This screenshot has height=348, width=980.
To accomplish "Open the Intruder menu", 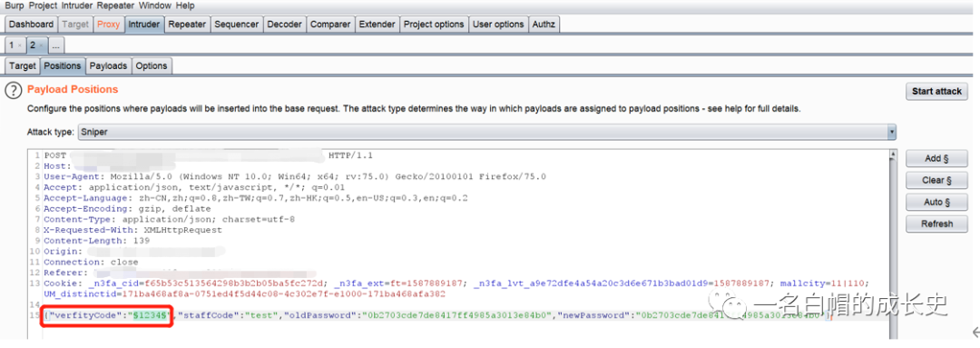I will click(77, 5).
